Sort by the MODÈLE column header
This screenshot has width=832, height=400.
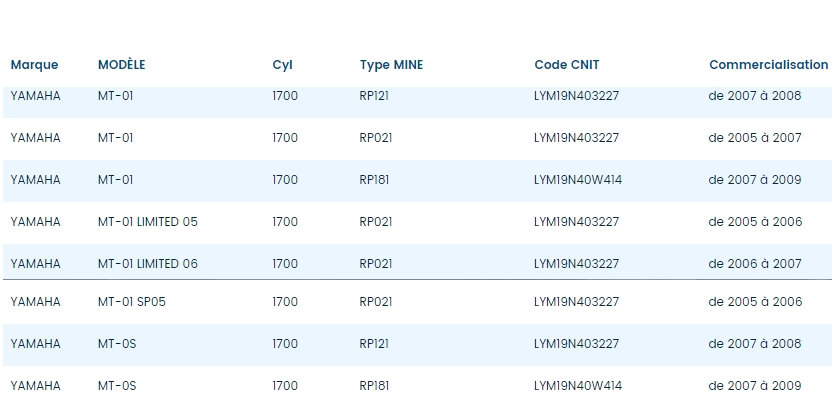122,65
